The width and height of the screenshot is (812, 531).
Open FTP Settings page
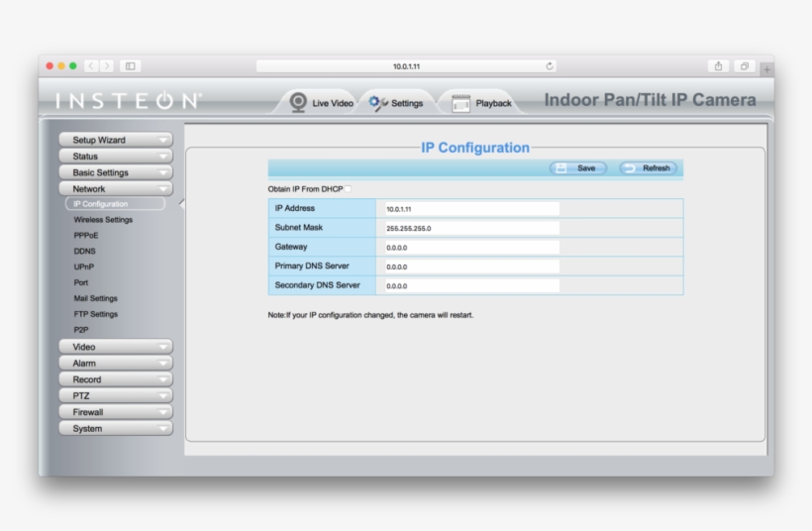click(96, 314)
